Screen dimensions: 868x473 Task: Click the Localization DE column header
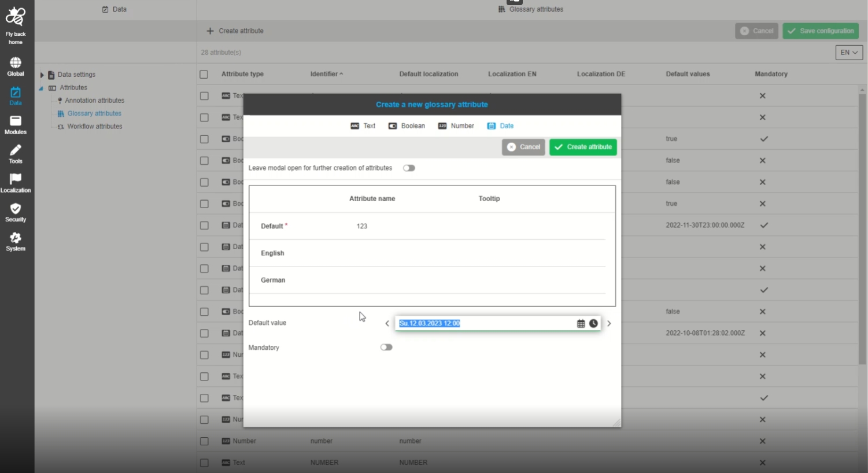coord(601,74)
